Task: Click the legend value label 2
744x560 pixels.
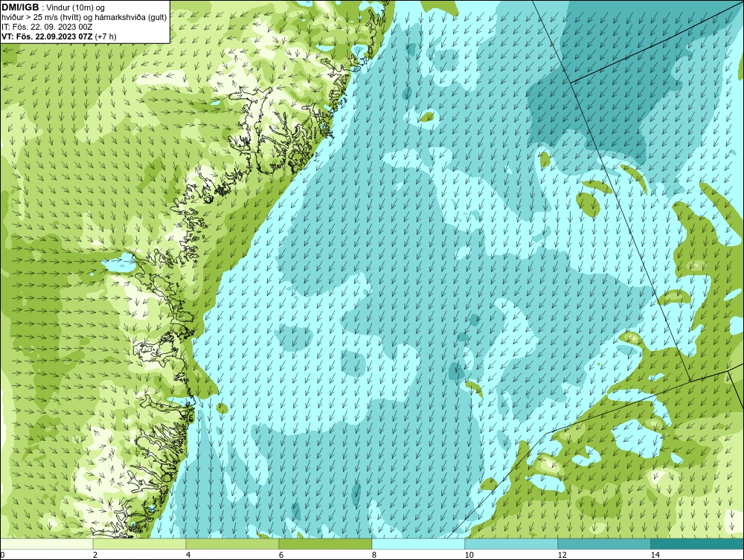Action: pyautogui.click(x=95, y=555)
